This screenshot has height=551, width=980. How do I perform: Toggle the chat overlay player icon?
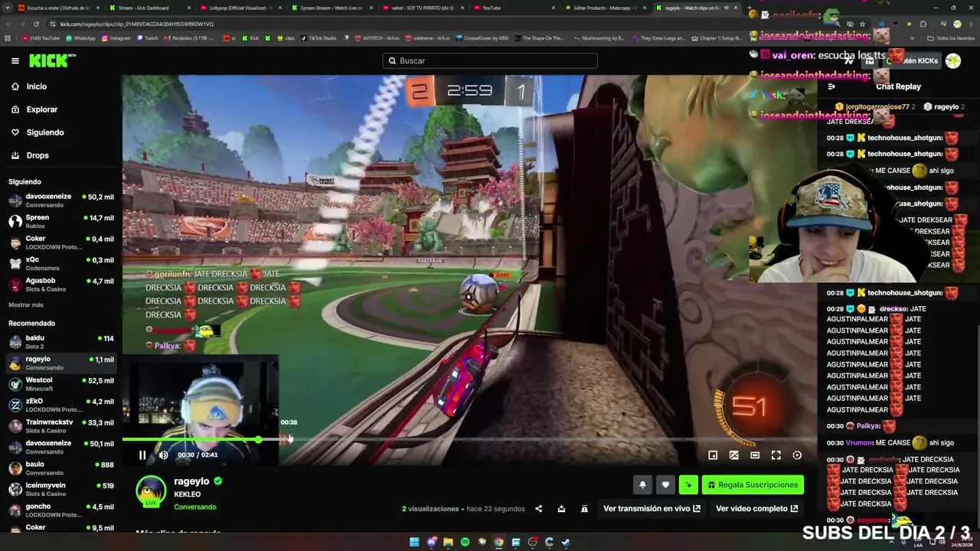coord(733,455)
